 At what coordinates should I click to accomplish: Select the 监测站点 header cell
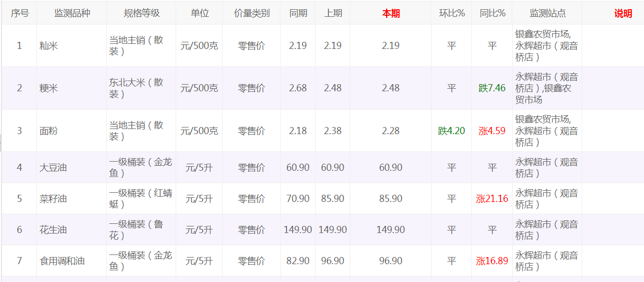(547, 14)
